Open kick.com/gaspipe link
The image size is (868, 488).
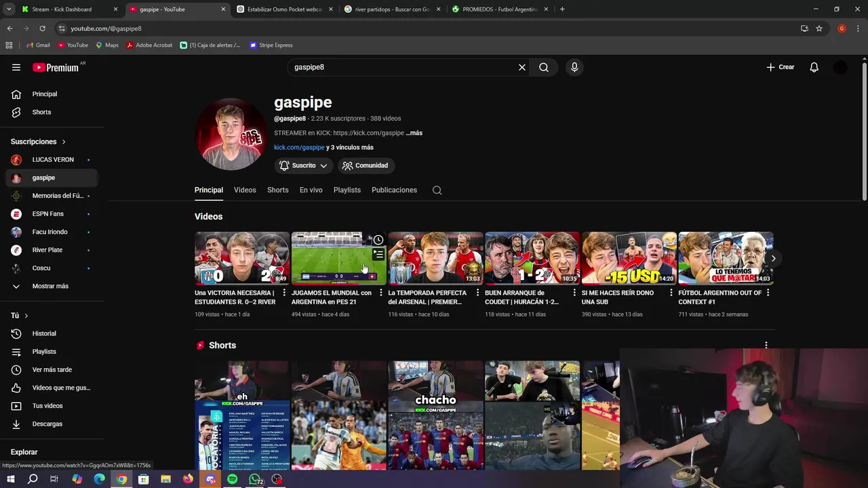(299, 148)
